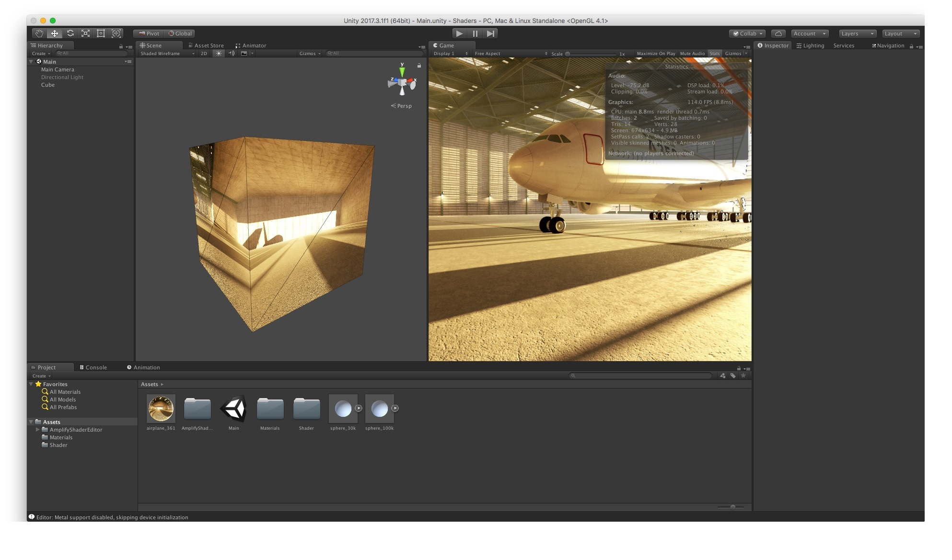Enable Mute Audio in Game view
The image size is (952, 560).
pyautogui.click(x=692, y=53)
